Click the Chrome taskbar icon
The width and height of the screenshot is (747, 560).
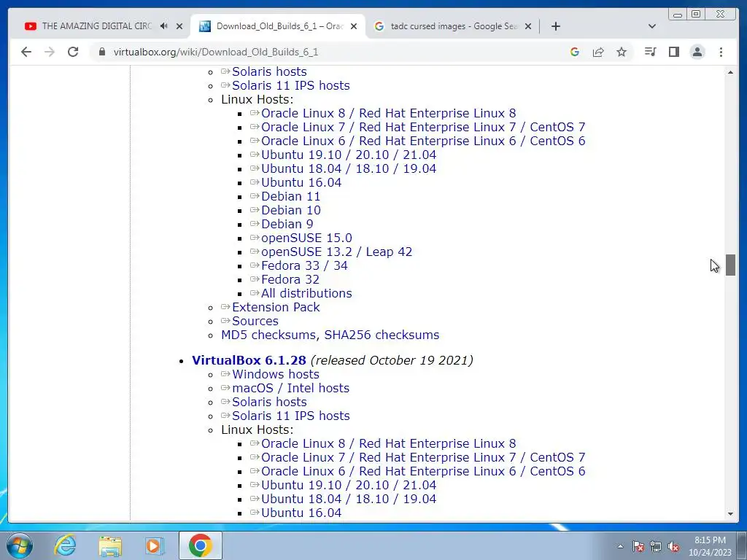coord(200,545)
